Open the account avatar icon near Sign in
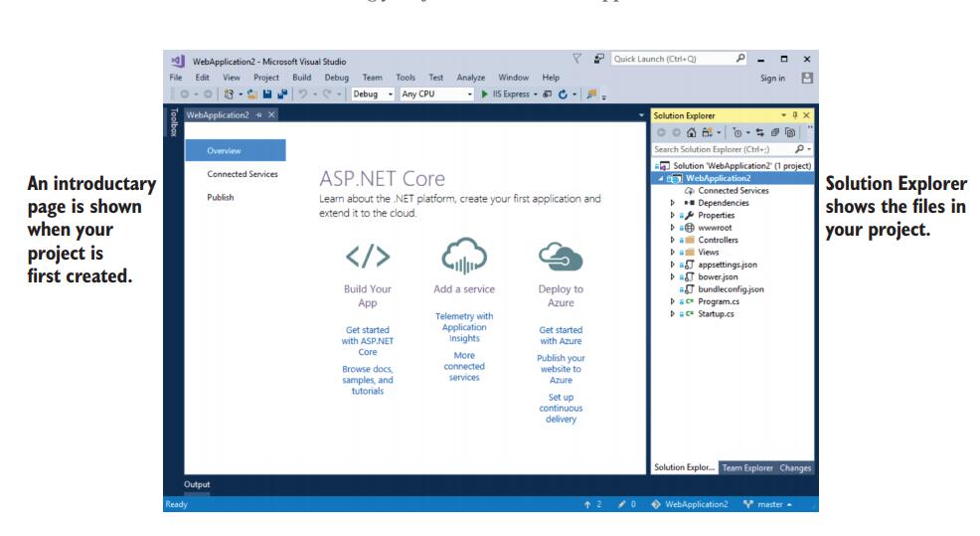 click(807, 78)
